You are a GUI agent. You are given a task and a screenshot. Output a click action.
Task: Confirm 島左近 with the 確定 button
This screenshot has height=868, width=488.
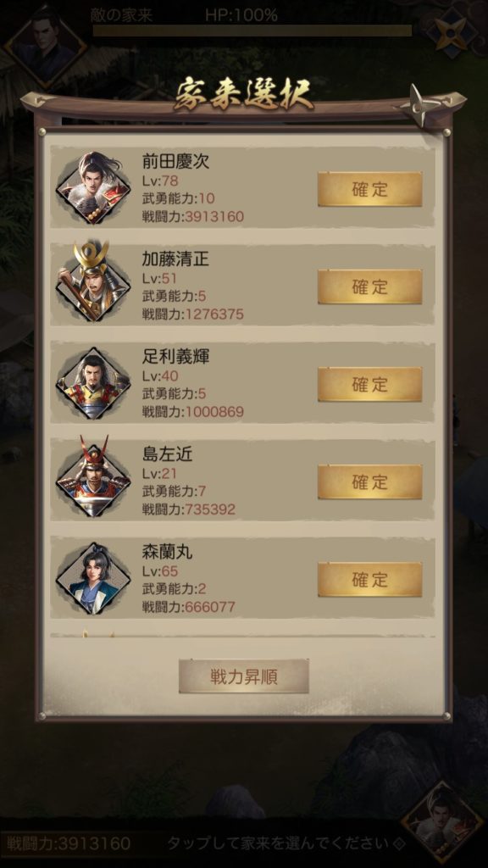tap(369, 481)
